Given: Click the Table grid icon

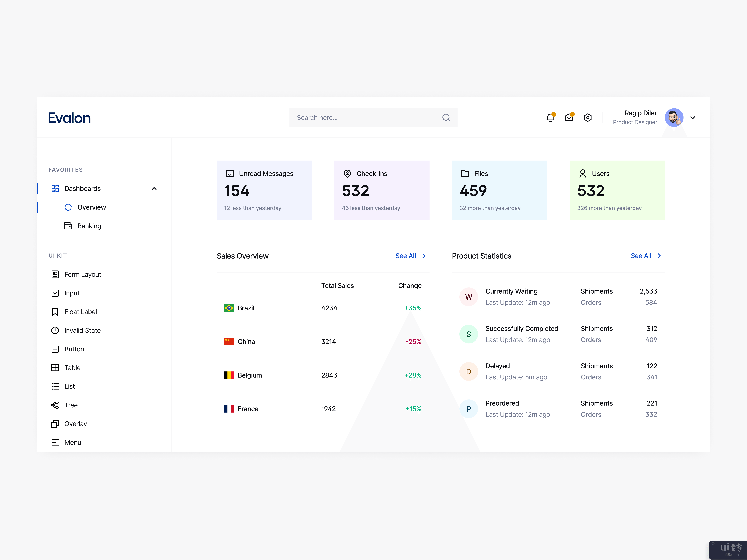Looking at the screenshot, I should 55,368.
